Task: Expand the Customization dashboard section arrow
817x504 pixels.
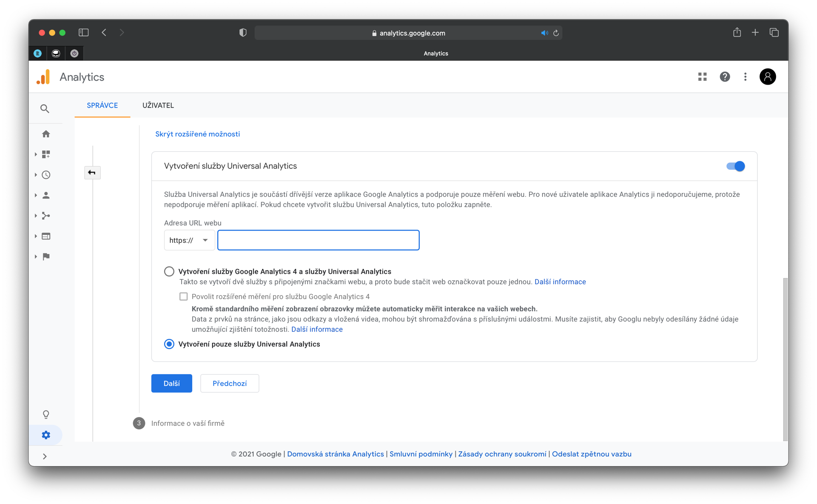Action: 36,154
